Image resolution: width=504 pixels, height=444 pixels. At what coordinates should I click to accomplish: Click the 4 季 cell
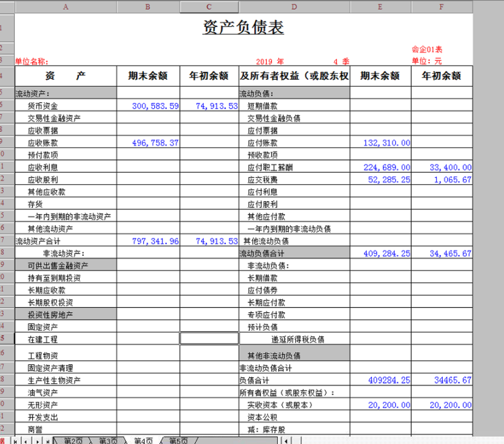coord(341,61)
